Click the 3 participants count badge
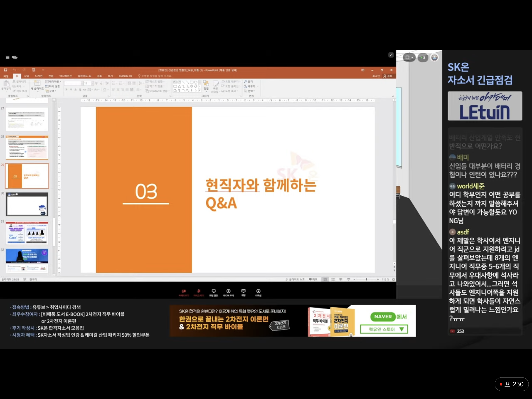 (423, 57)
